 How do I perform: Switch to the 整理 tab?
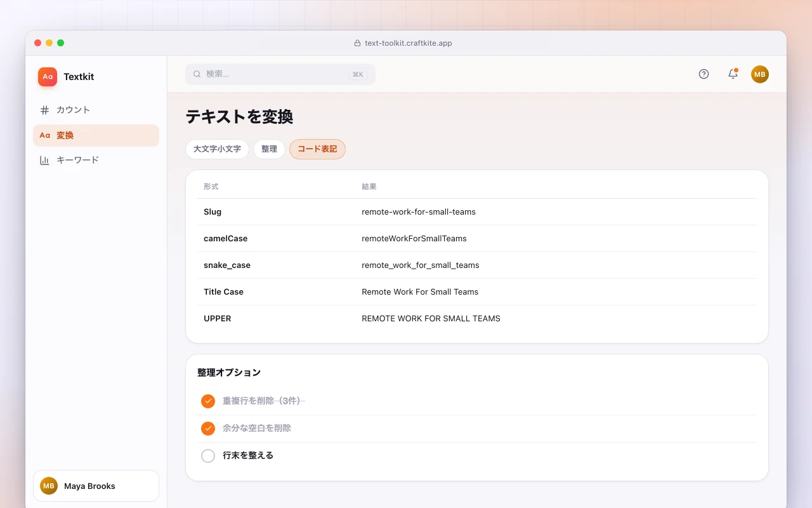269,149
